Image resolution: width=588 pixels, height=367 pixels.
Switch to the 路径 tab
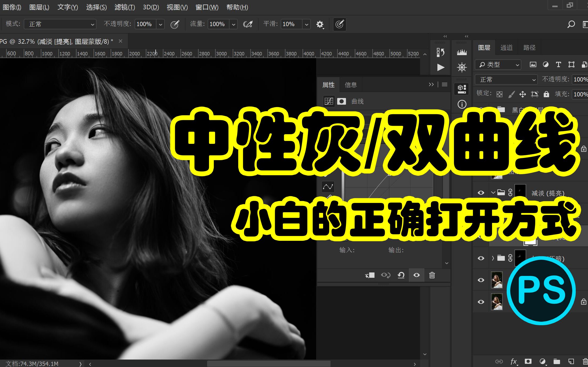(x=529, y=48)
